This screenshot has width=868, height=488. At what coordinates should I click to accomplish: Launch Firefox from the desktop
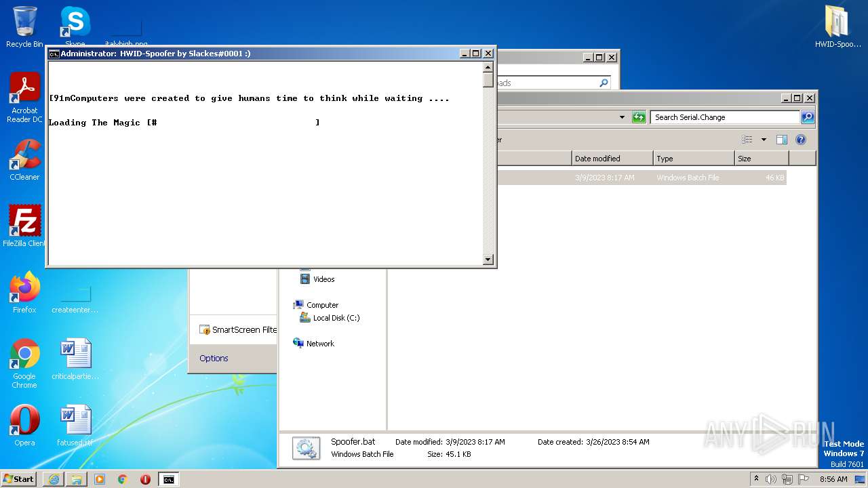[24, 293]
